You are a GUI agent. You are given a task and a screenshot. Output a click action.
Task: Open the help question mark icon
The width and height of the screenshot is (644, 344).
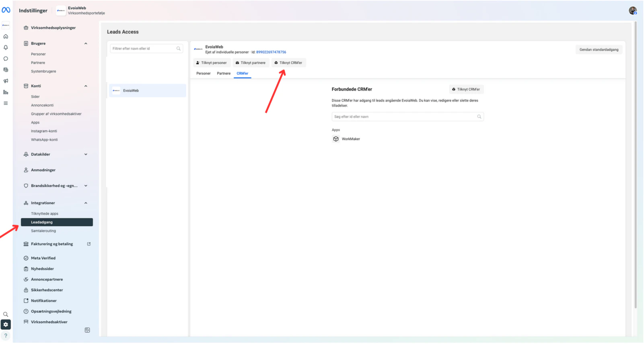(x=6, y=336)
